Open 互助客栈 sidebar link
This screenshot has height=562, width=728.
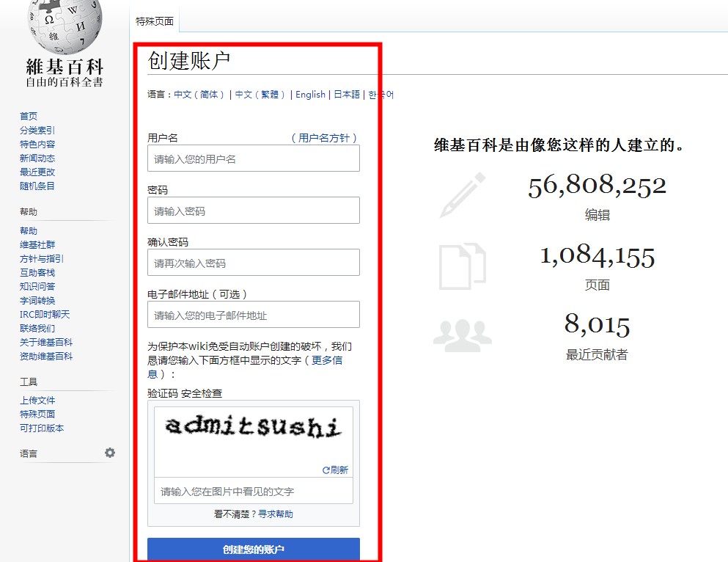[37, 273]
